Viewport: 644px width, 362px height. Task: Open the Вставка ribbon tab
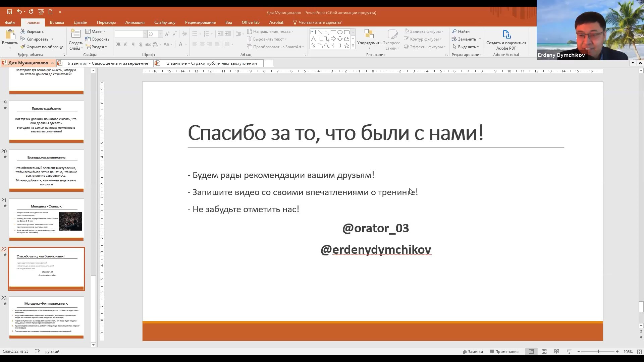click(57, 22)
